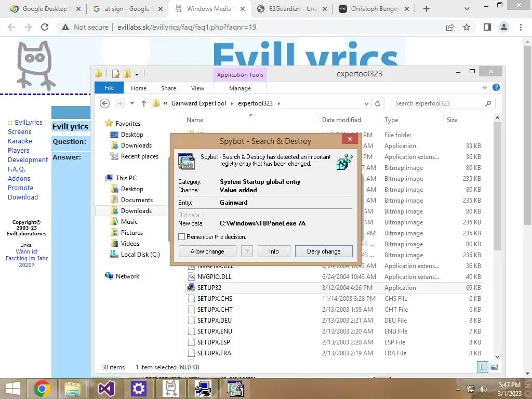Screen dimensions: 532x399
Task: Open Chrome side panel icon
Action: [487, 27]
